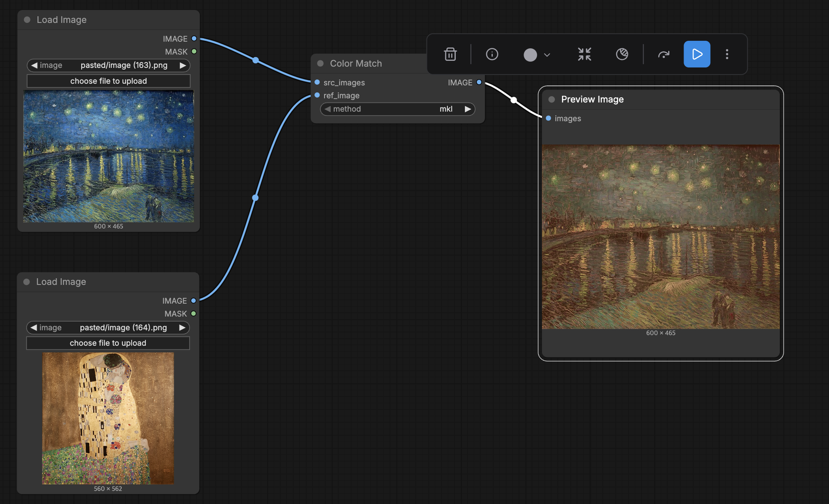The image size is (829, 504).
Task: Click the bypass node icon
Action: [x=622, y=54]
